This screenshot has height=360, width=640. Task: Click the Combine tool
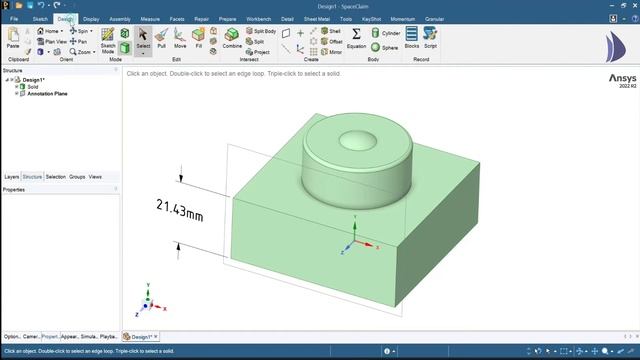tap(232, 38)
